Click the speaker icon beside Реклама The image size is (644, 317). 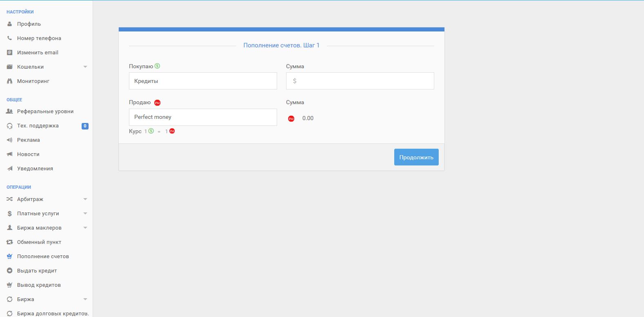[10, 140]
